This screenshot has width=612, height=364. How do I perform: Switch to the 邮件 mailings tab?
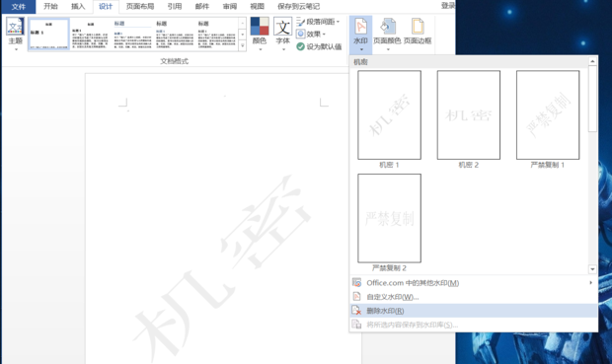tap(202, 6)
